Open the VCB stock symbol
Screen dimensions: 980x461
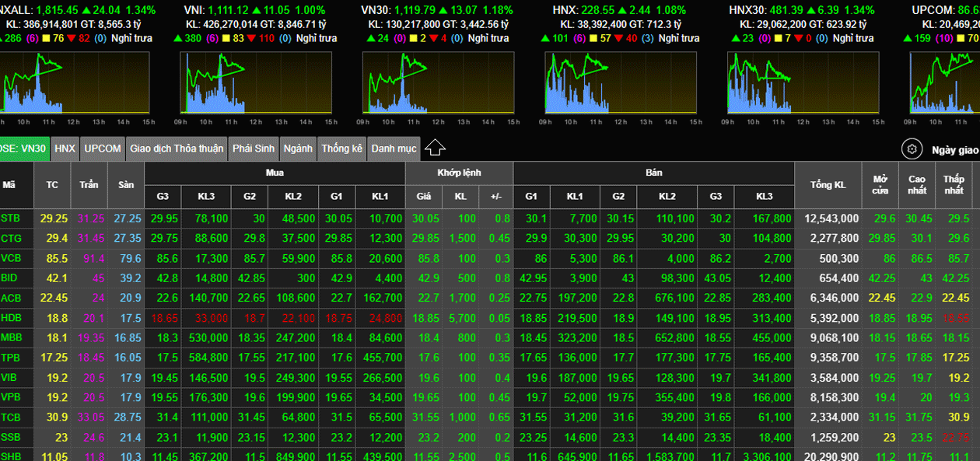[x=12, y=258]
